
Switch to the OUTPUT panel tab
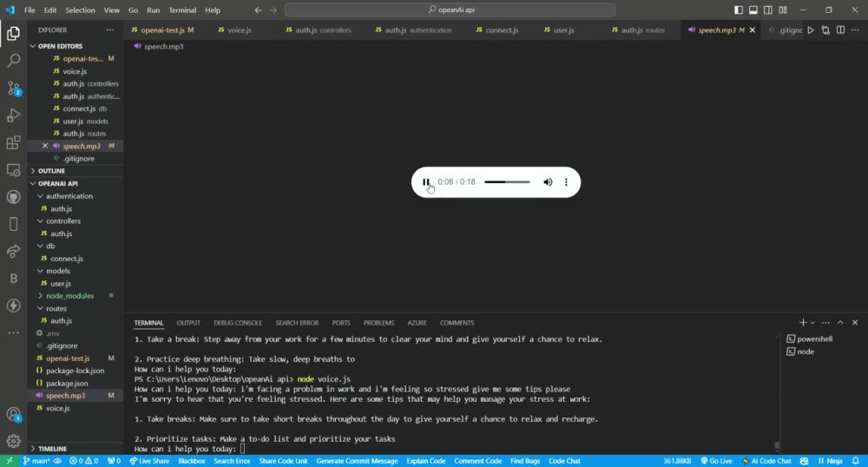point(188,323)
